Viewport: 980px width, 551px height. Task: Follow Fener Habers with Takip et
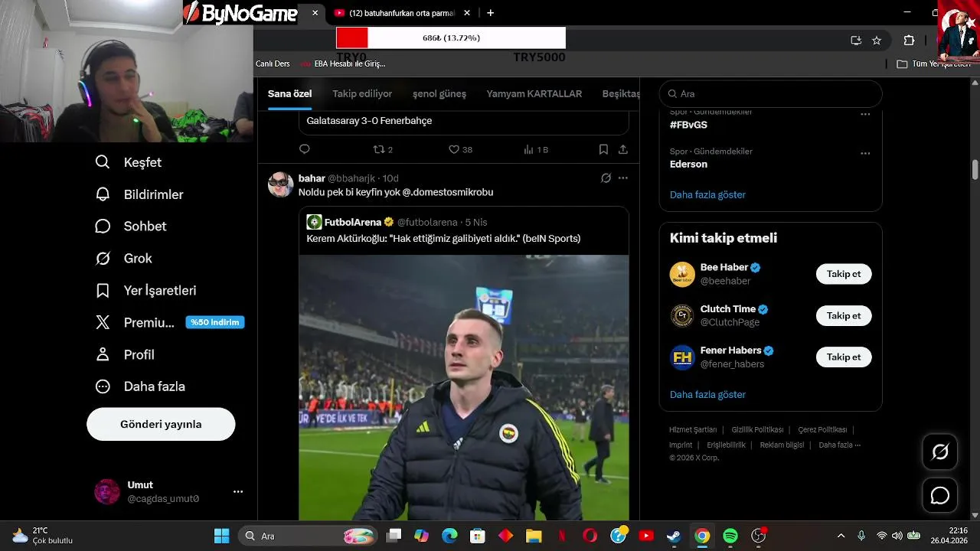point(844,357)
